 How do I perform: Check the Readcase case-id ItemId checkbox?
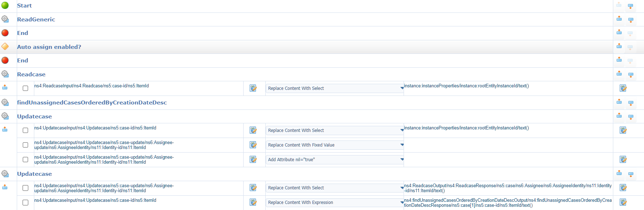tap(25, 88)
